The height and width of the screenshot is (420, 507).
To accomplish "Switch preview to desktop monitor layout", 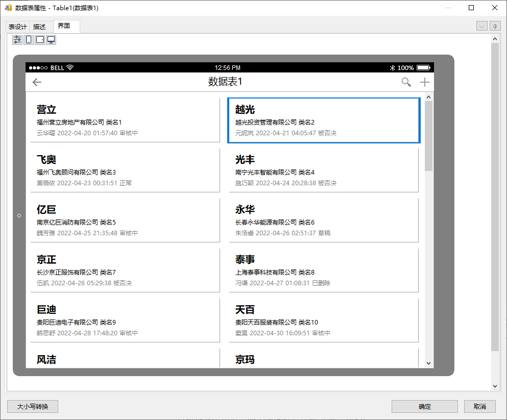I will [51, 40].
